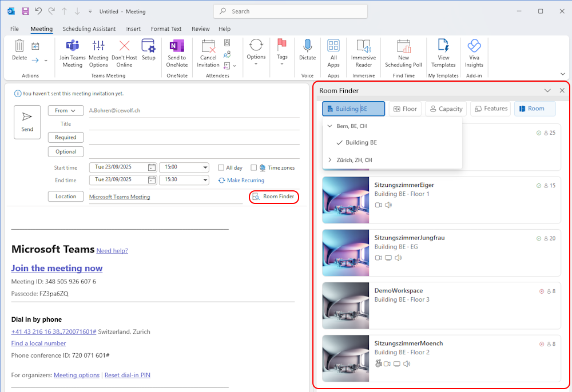572x392 pixels.
Task: Open the Room Finder button beside Location
Action: [274, 197]
